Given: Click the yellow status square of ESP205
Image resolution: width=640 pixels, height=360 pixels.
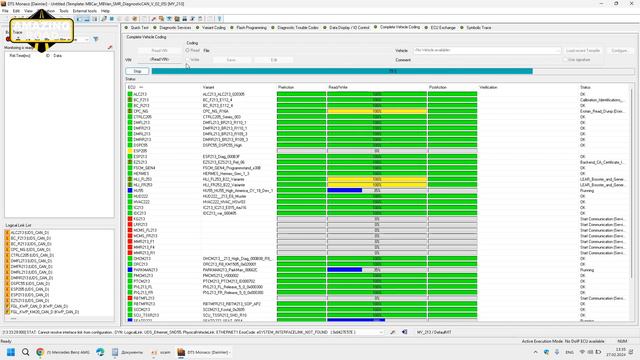Looking at the screenshot, I should point(130,151).
